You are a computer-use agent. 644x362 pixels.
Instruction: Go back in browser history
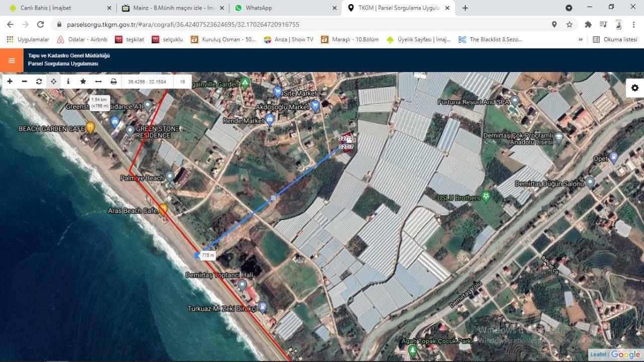[11, 24]
